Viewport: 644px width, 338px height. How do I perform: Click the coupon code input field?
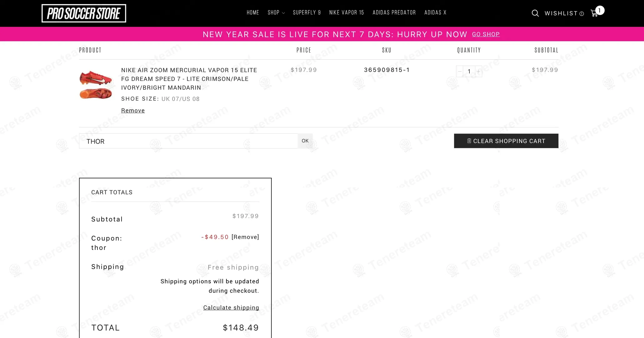[x=188, y=141]
